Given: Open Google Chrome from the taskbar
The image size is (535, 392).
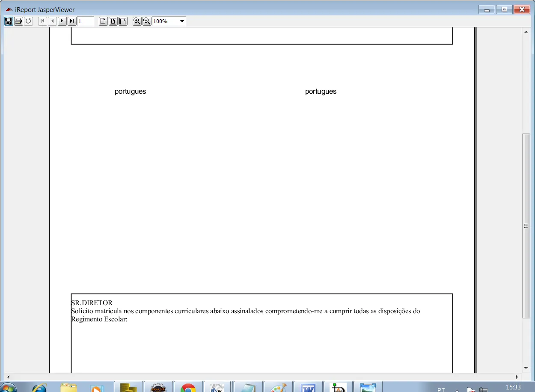Looking at the screenshot, I should tap(188, 387).
